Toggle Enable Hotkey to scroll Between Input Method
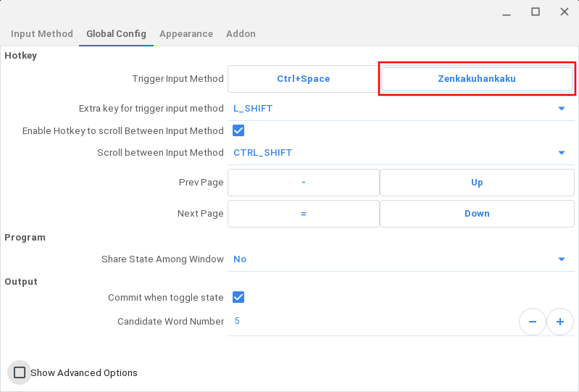The width and height of the screenshot is (579, 392). (238, 131)
